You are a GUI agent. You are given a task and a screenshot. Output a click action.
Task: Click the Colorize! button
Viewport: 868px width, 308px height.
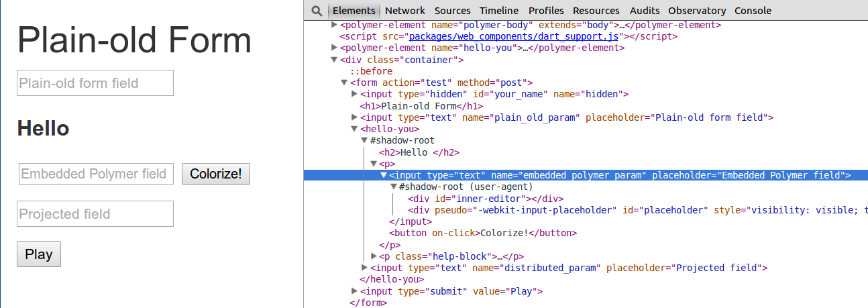click(216, 174)
